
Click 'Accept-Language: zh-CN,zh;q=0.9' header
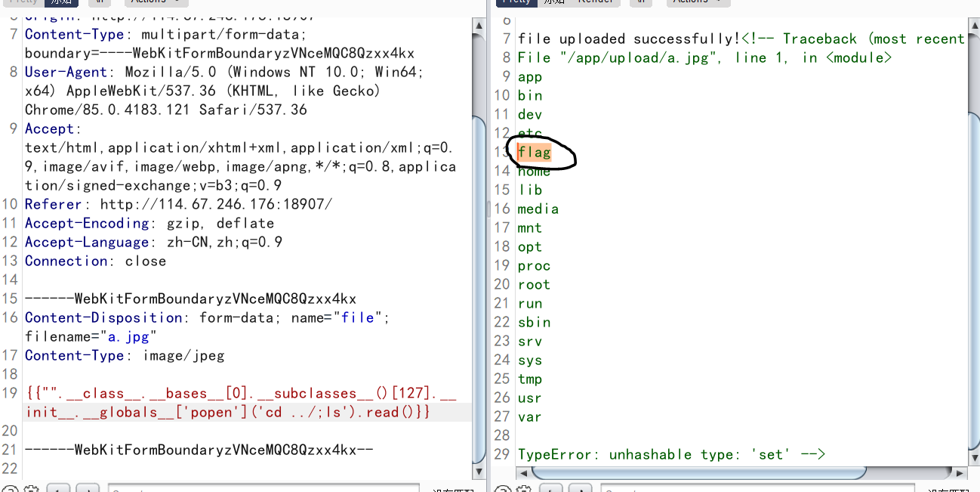coord(153,242)
